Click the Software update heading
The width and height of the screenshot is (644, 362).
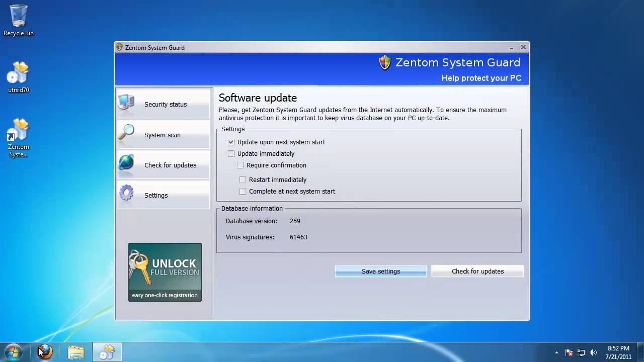(258, 98)
